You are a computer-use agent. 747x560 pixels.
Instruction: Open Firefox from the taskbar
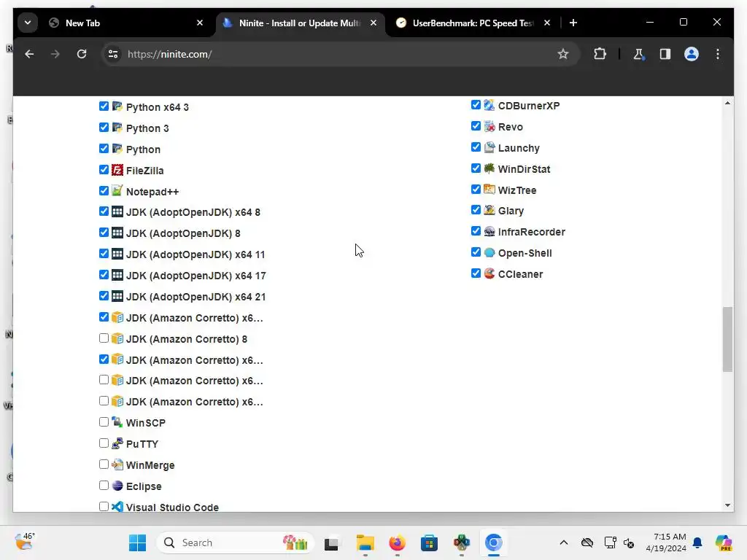point(397,542)
